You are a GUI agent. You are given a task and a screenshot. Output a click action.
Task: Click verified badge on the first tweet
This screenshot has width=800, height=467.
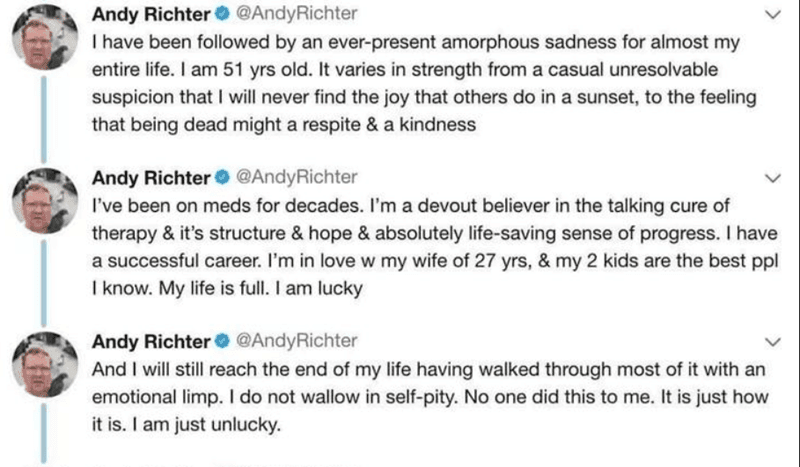tap(222, 15)
